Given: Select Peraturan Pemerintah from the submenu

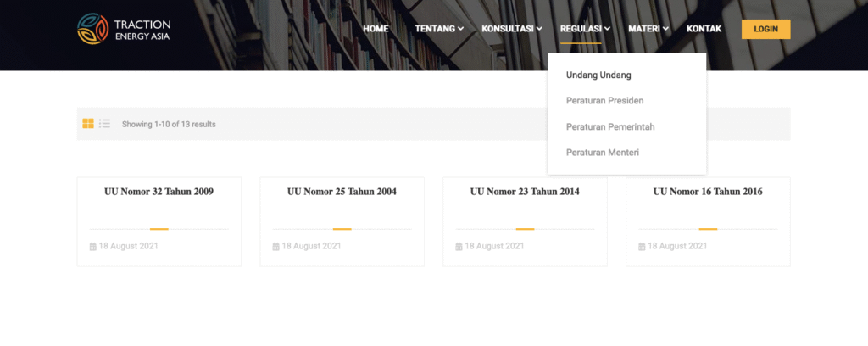Looking at the screenshot, I should (610, 127).
